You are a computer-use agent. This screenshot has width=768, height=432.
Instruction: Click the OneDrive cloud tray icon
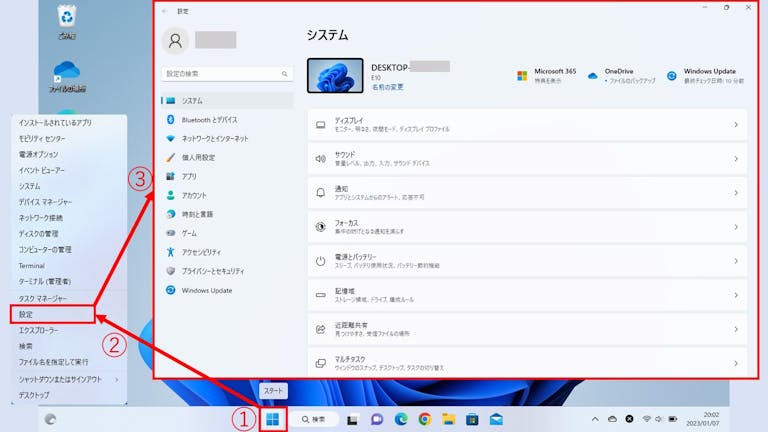(612, 419)
